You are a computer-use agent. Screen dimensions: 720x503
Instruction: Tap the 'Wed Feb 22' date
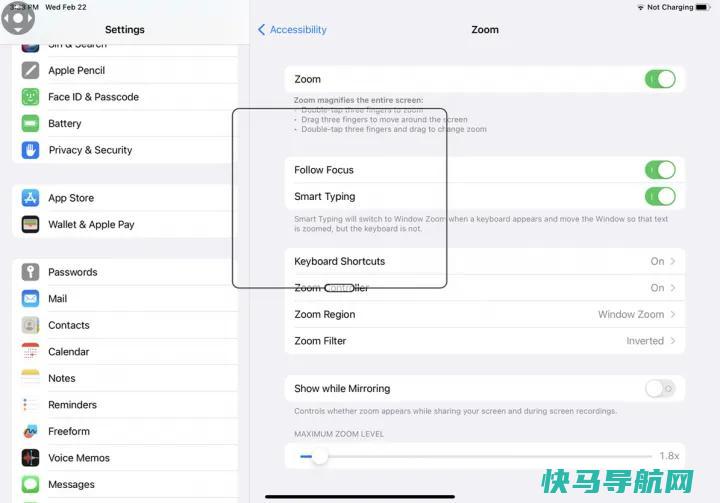(x=66, y=7)
